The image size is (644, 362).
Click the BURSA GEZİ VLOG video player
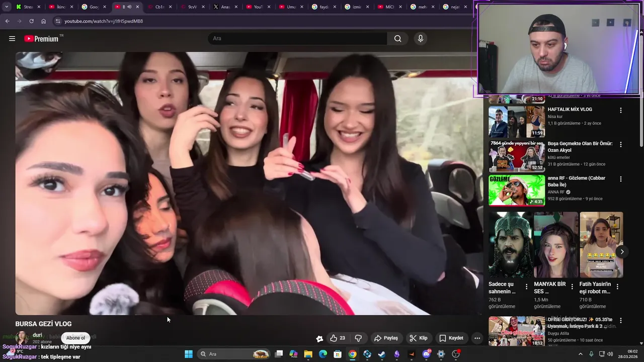tap(249, 184)
